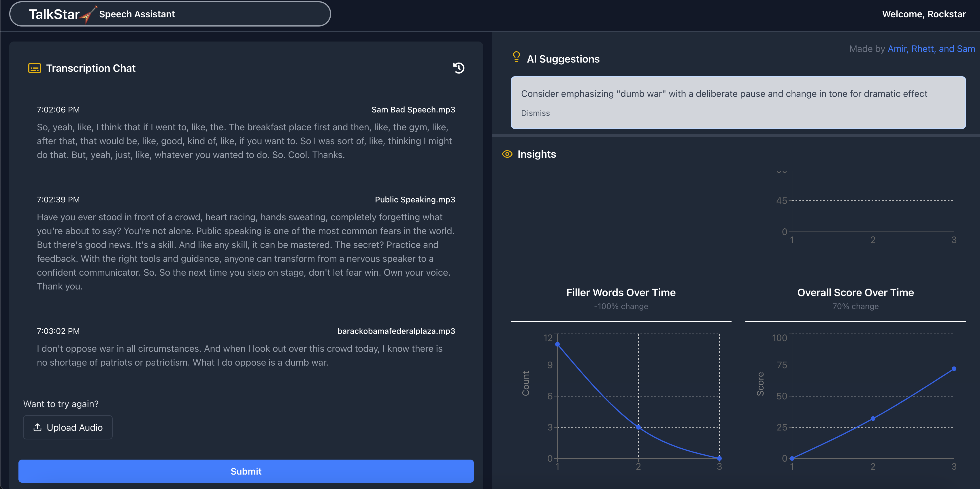Dismiss the dumb war AI suggestion
This screenshot has height=489, width=980.
[535, 113]
